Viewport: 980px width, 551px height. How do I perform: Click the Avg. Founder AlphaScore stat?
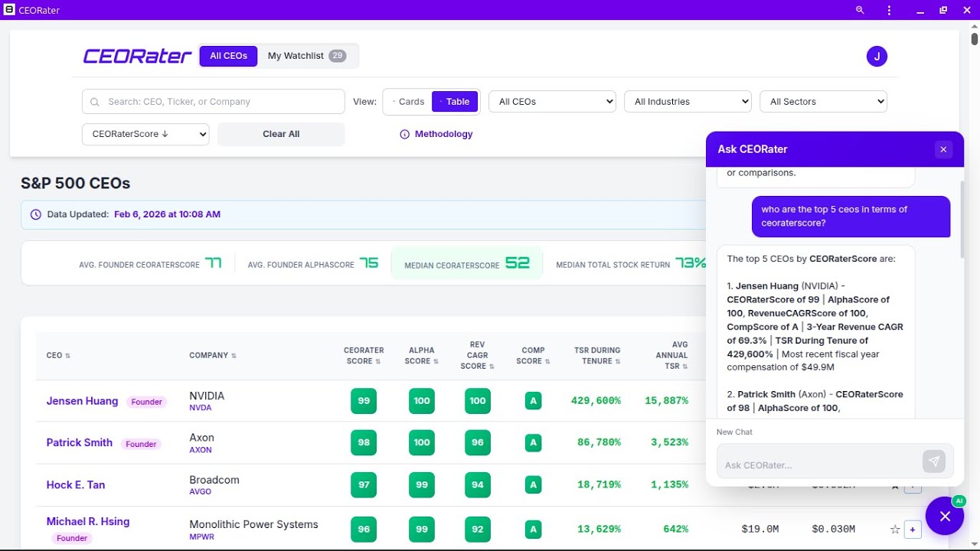pos(313,264)
